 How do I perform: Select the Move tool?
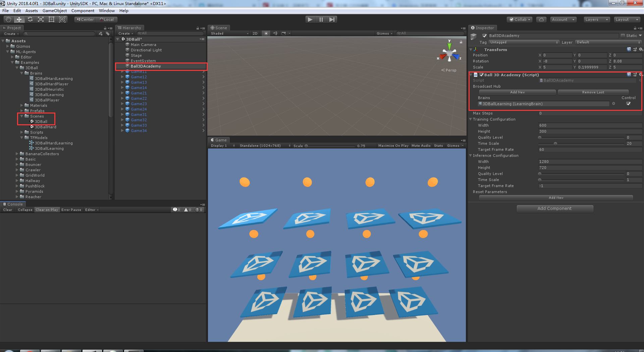click(x=19, y=19)
